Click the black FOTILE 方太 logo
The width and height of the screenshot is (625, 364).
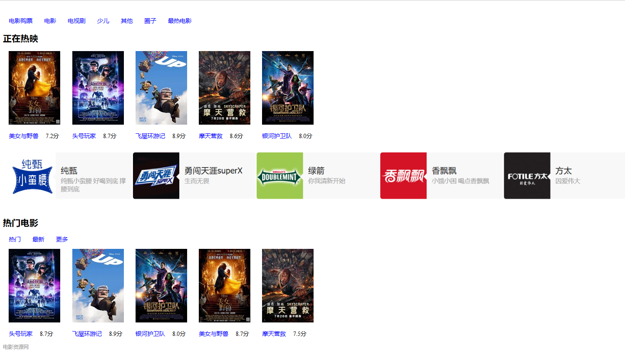tap(527, 176)
